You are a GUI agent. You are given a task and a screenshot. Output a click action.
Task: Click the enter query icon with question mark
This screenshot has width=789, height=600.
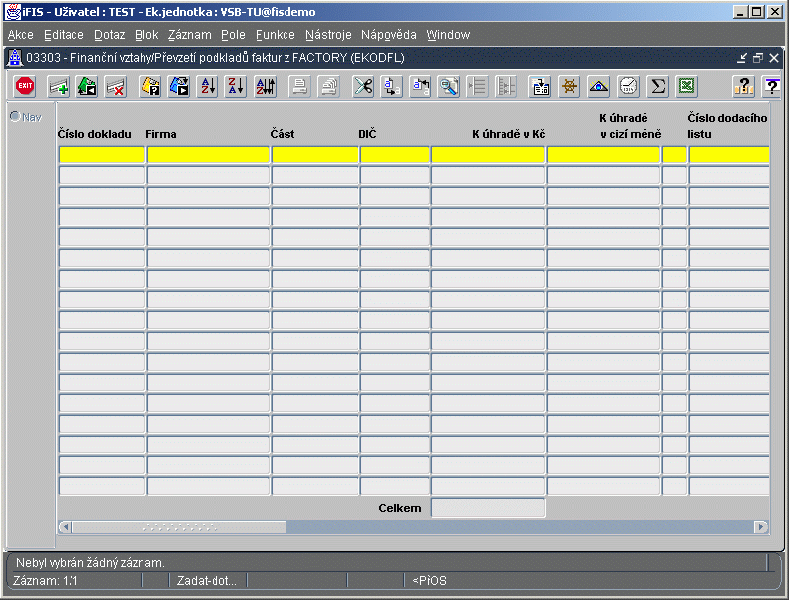150,87
